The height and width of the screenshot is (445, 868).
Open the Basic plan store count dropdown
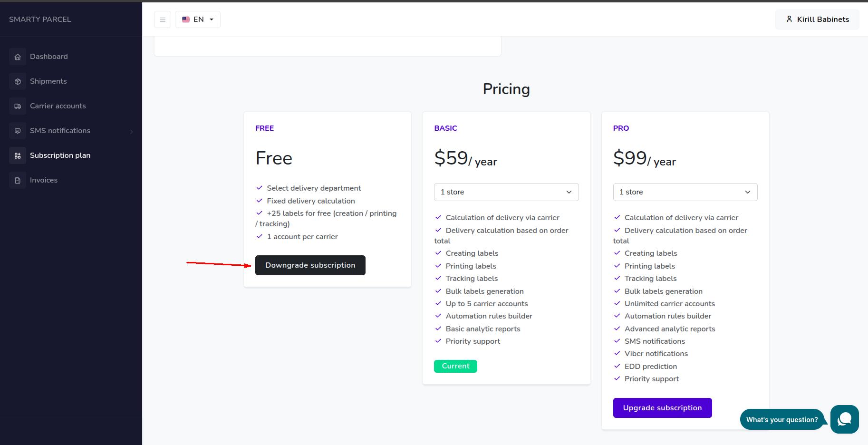[x=506, y=192]
